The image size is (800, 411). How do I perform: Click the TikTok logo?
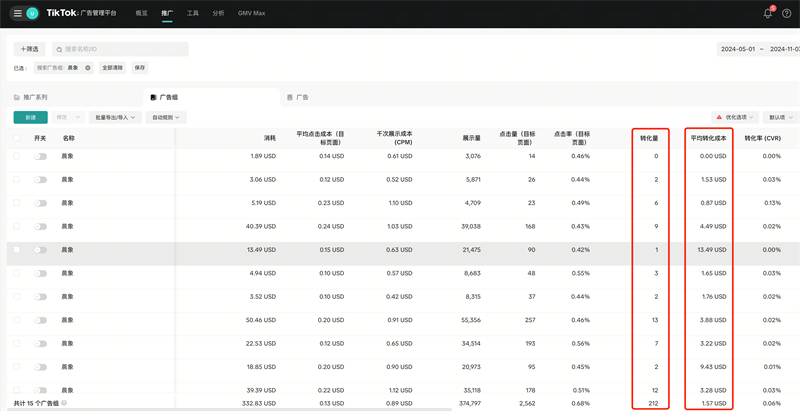tap(62, 13)
